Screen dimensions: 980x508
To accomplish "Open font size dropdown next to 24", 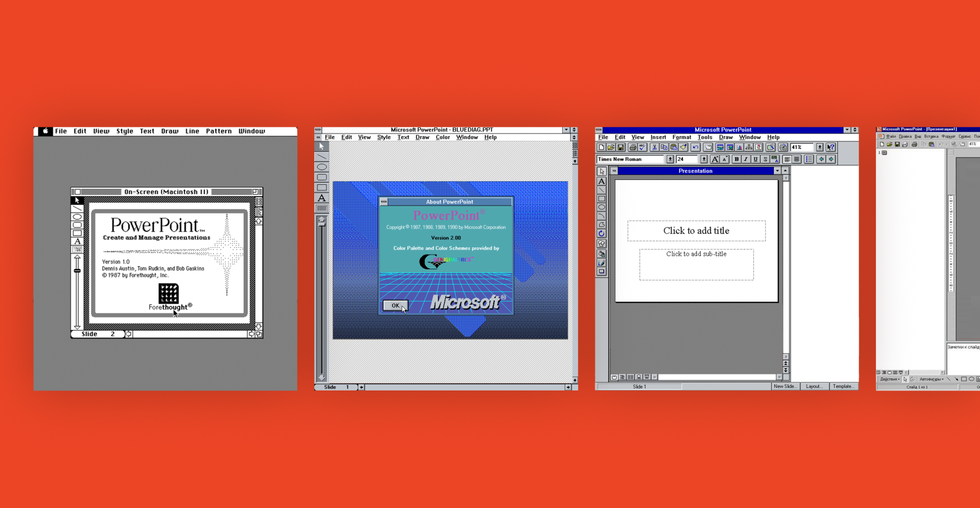I will pos(704,159).
